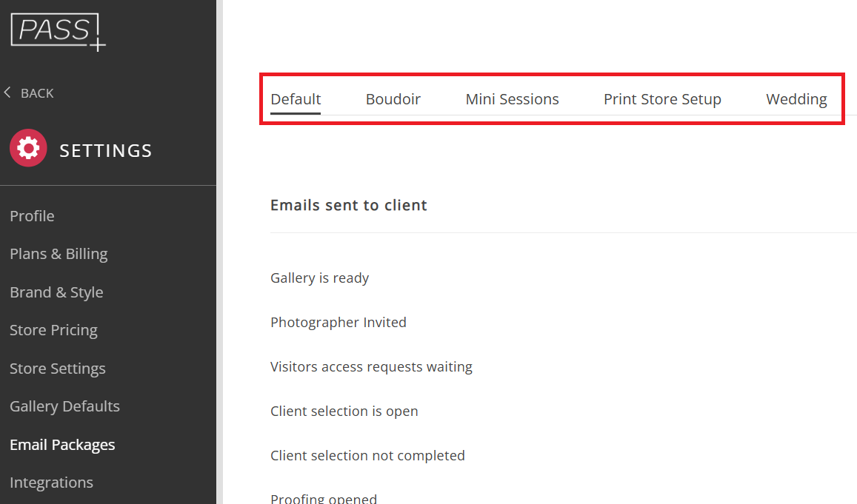Open Plans & Billing

[59, 254]
